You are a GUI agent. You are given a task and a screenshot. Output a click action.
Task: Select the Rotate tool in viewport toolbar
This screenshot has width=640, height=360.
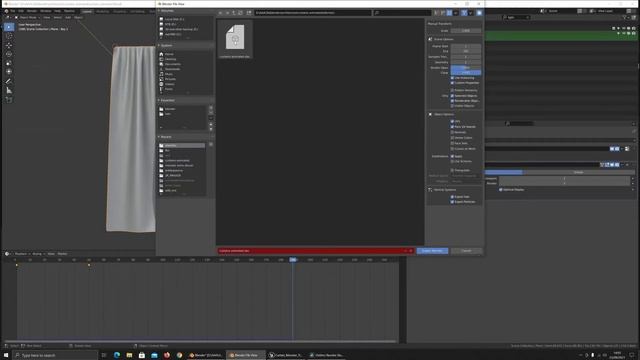point(9,54)
